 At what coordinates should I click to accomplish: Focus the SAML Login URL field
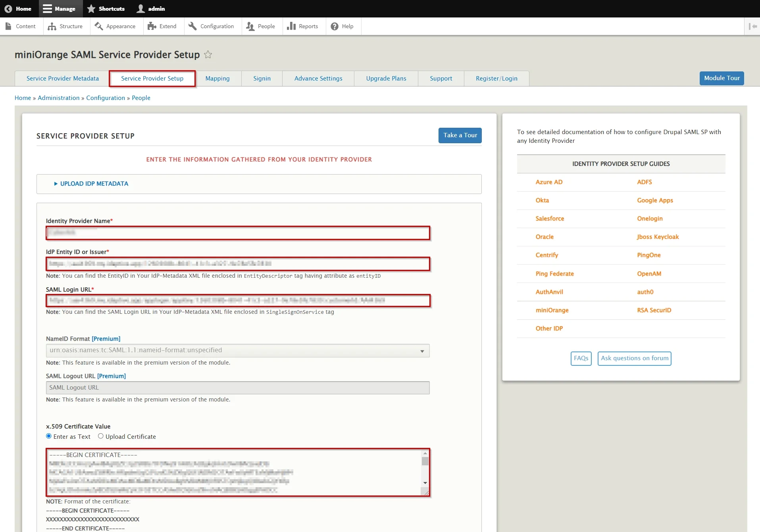[x=238, y=301]
